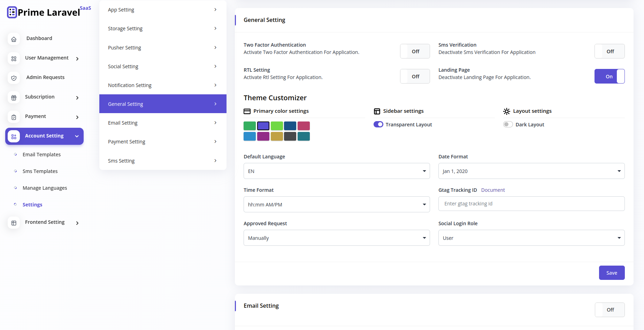Open the Default Language dropdown

pos(336,171)
